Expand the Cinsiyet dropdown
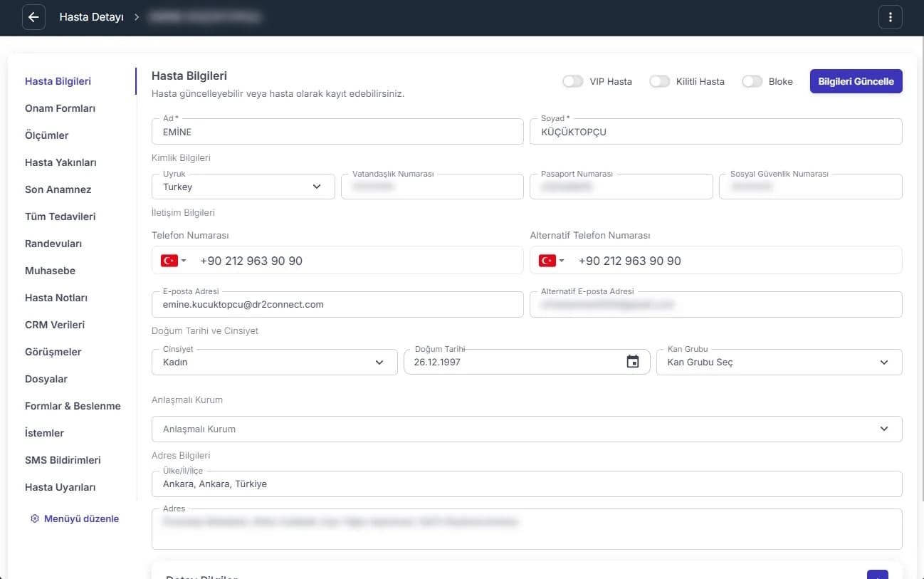 (x=275, y=362)
